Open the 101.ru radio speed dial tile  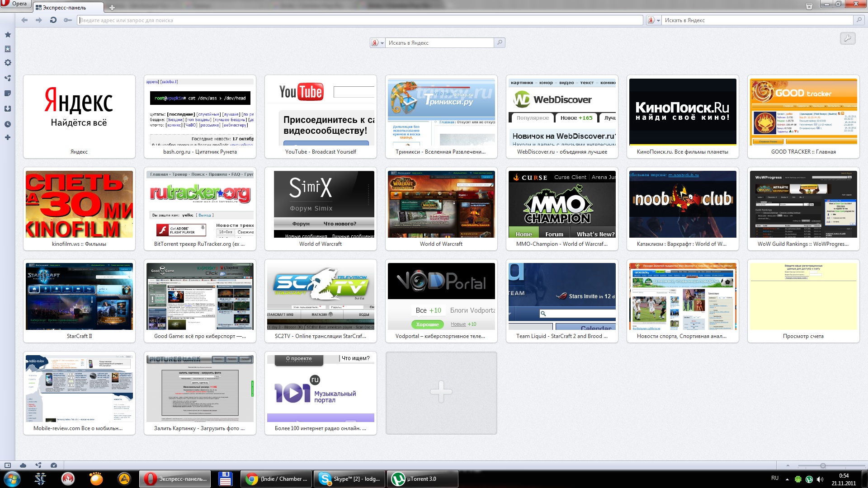(x=321, y=393)
